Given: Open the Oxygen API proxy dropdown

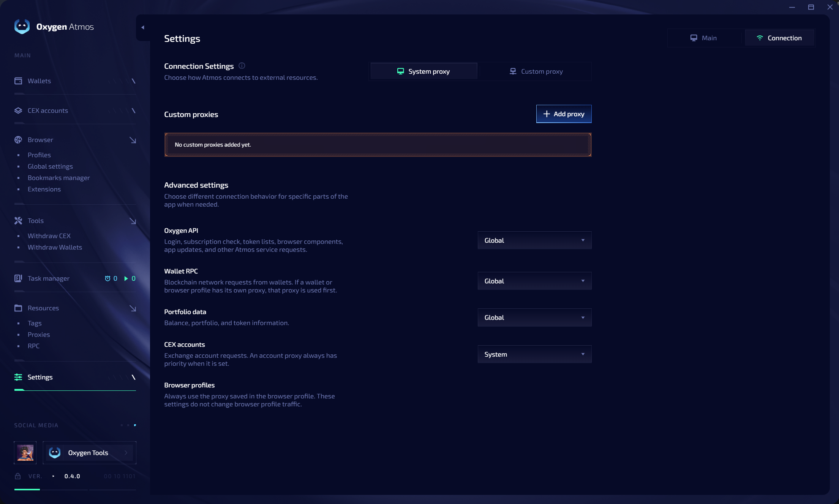Looking at the screenshot, I should (534, 240).
